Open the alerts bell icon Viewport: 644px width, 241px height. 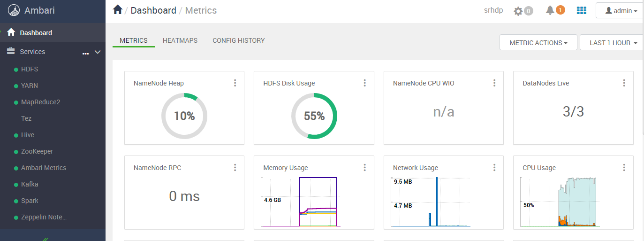pos(550,10)
